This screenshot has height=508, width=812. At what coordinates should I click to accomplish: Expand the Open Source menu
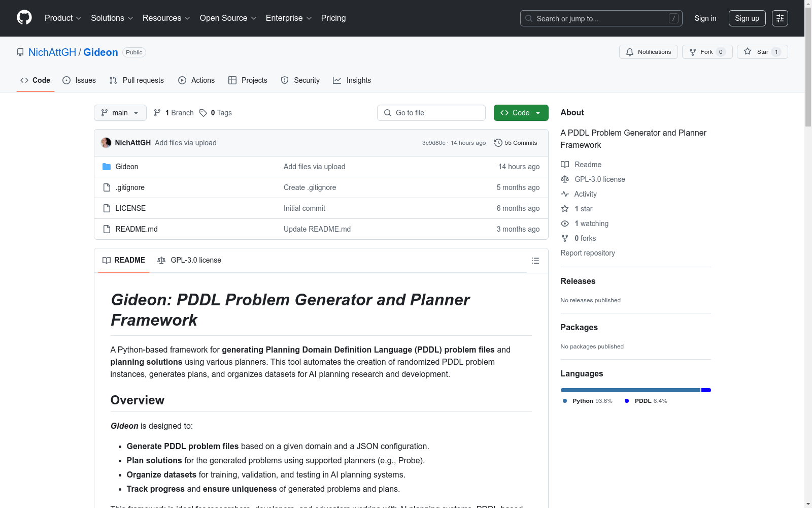click(x=228, y=18)
